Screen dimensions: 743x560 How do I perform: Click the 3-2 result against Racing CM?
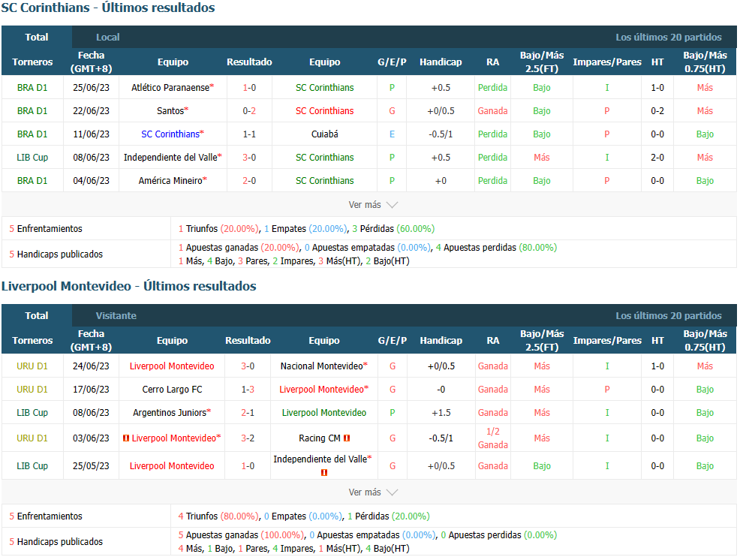tap(248, 438)
